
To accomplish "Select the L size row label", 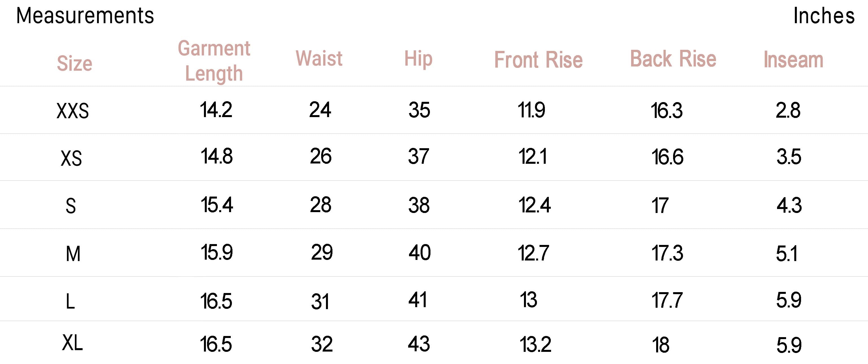I will [70, 301].
